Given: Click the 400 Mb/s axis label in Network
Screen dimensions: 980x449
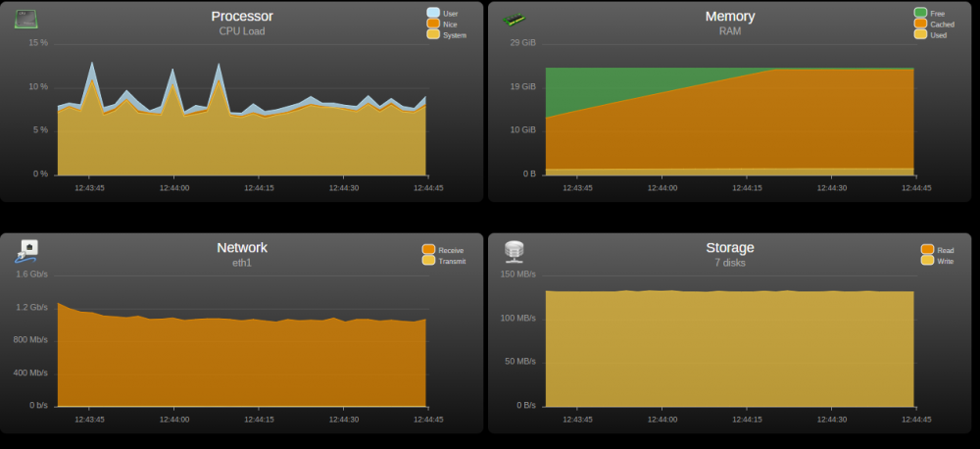Looking at the screenshot, I should coord(30,374).
